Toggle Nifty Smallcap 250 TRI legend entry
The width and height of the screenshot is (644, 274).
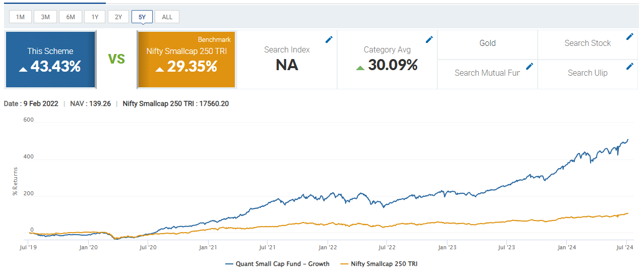(379, 264)
